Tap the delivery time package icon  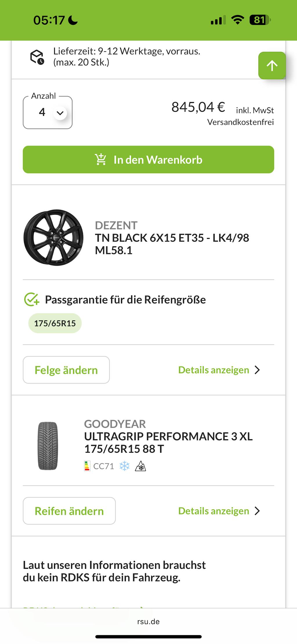(37, 57)
